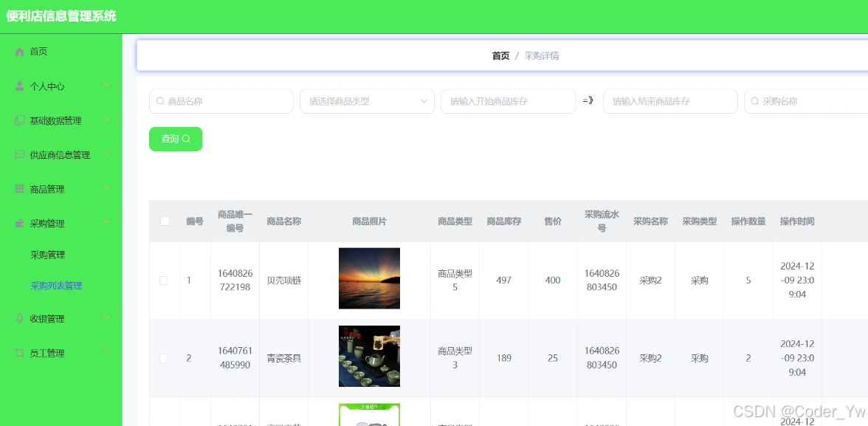The height and width of the screenshot is (426, 868).
Task: Focus the 请输入开始商品库存 input
Action: click(508, 101)
